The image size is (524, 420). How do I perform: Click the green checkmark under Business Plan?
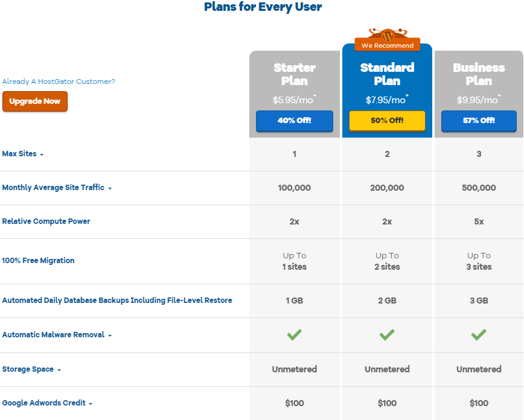click(479, 335)
